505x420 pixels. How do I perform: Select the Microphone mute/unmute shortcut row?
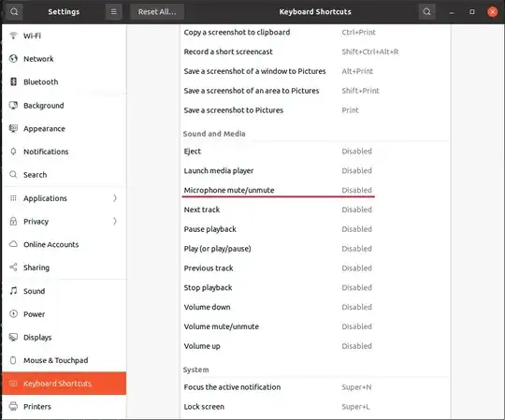(315, 190)
